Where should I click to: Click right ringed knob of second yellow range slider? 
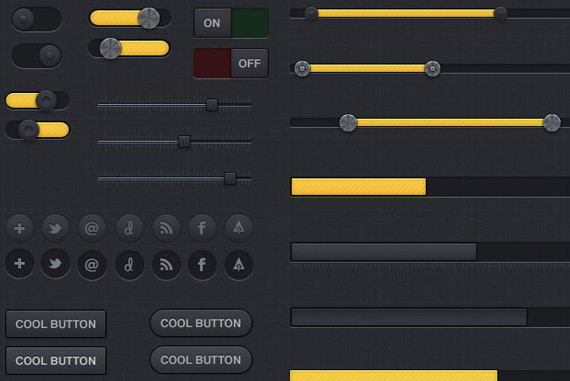[432, 68]
